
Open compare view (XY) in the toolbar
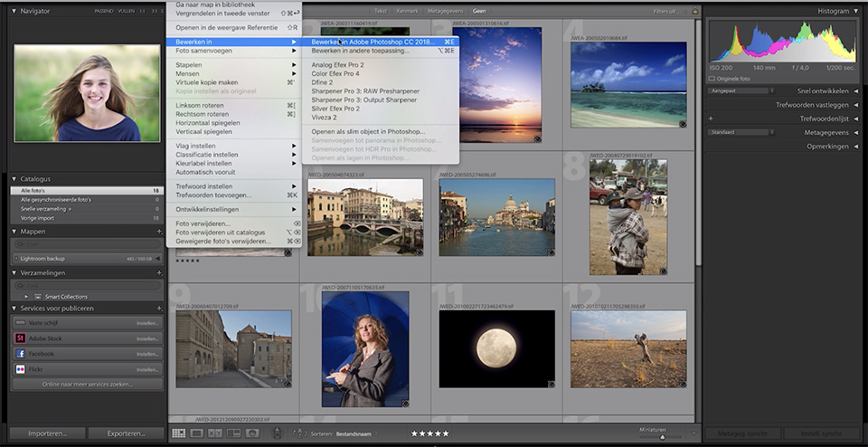coord(215,433)
